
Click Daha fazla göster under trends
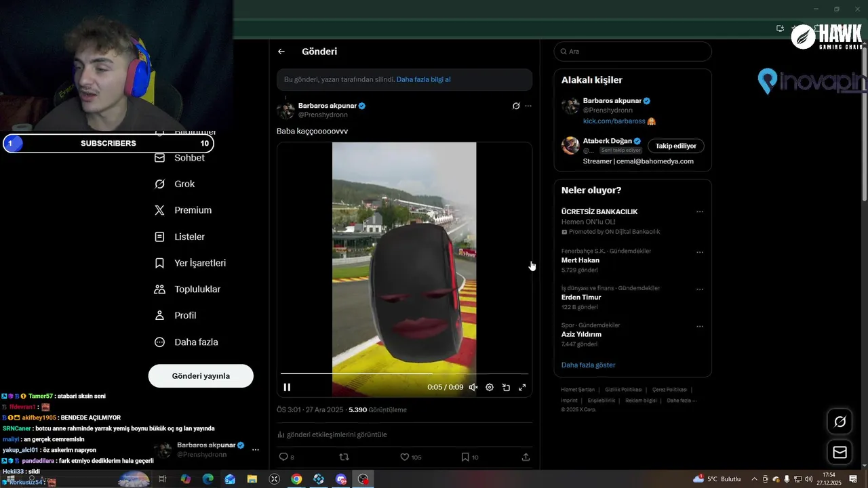click(588, 365)
